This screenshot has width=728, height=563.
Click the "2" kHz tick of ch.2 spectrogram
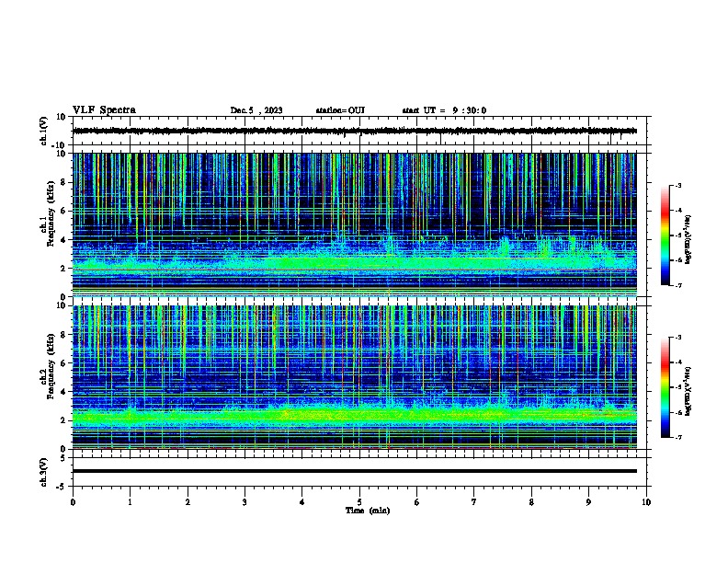coord(63,420)
